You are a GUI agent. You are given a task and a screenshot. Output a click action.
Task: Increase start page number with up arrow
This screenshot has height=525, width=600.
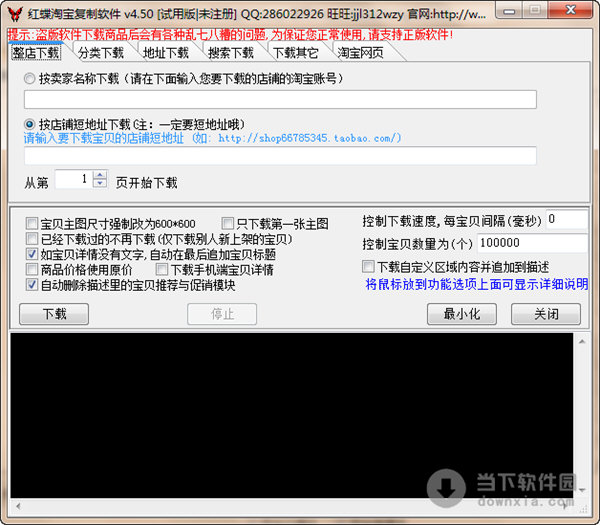[99, 176]
